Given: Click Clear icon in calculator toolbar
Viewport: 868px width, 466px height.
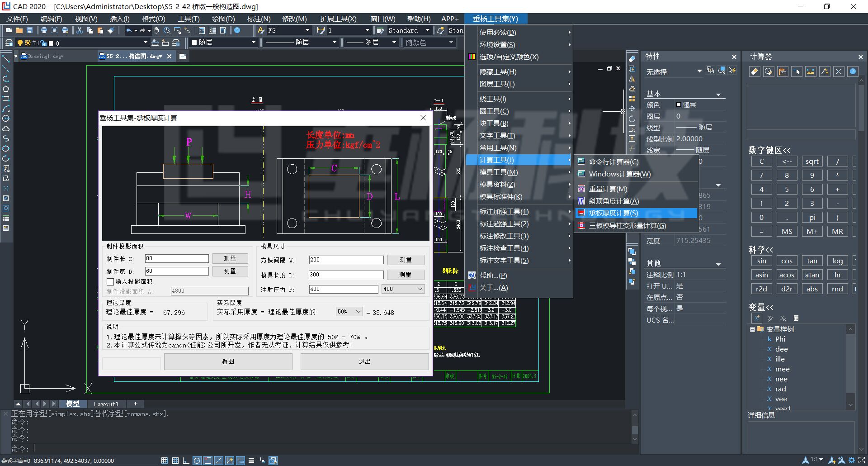Looking at the screenshot, I should click(755, 71).
